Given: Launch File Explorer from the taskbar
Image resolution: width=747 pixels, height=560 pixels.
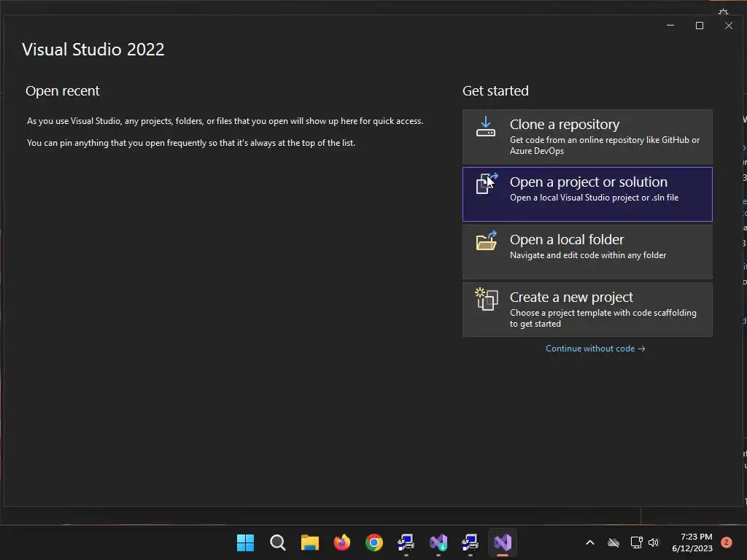Looking at the screenshot, I should 309,542.
